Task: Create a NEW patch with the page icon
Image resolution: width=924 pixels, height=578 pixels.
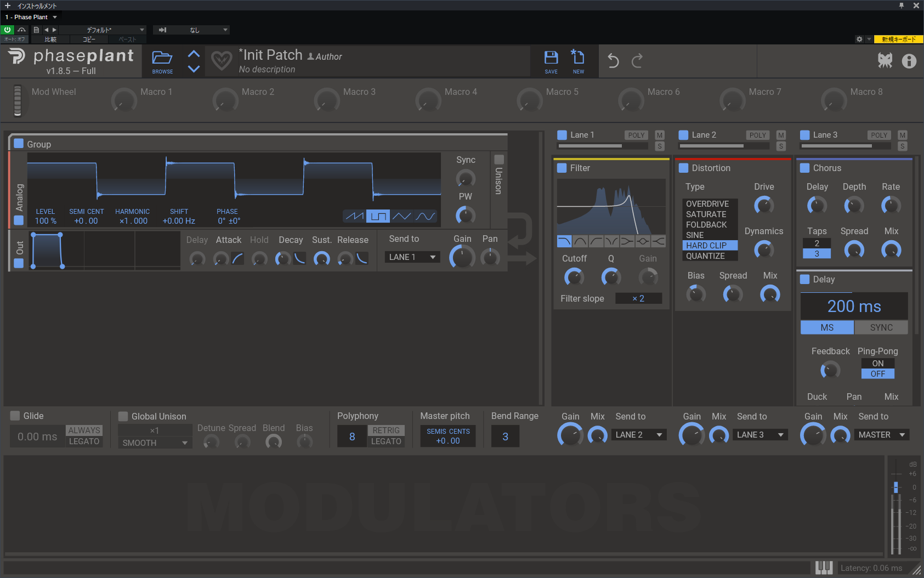Action: pos(578,56)
